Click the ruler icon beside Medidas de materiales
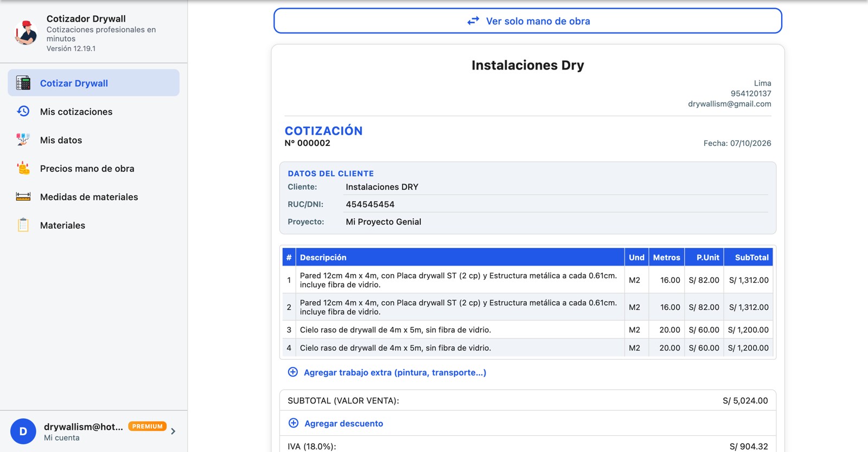The image size is (868, 452). pos(23,196)
